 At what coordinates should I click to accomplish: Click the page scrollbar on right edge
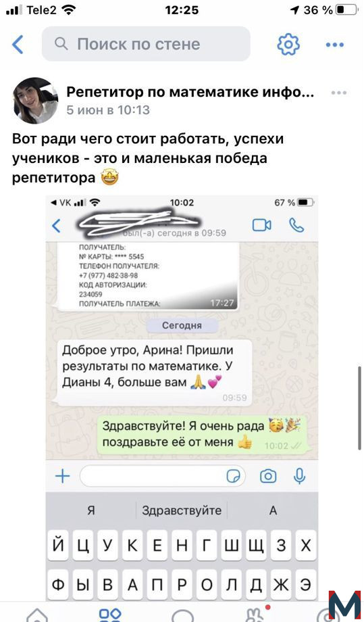click(360, 408)
